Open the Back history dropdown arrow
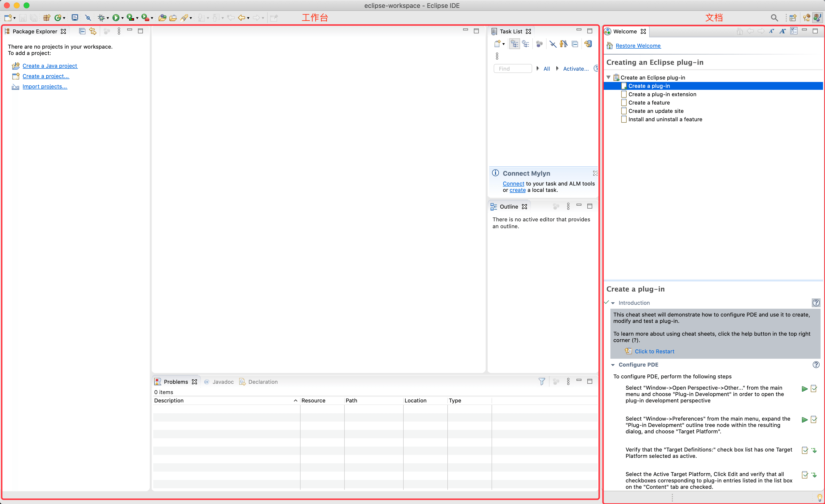 (x=248, y=18)
